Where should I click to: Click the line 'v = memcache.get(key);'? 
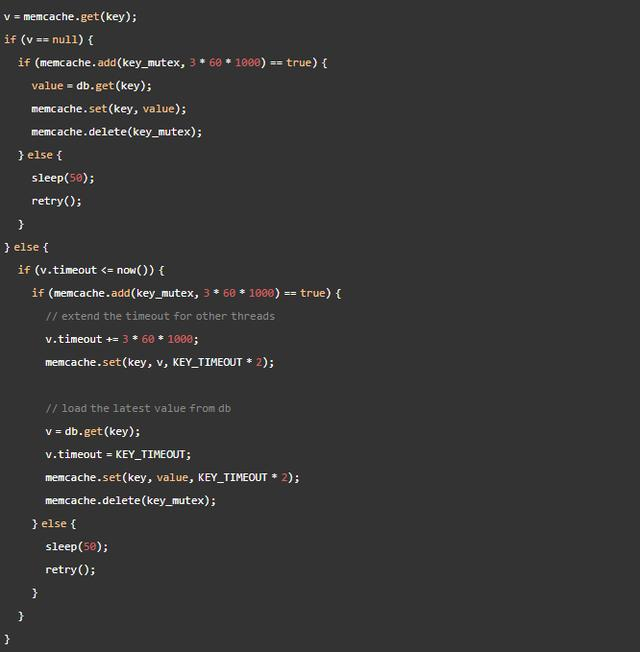click(x=70, y=17)
